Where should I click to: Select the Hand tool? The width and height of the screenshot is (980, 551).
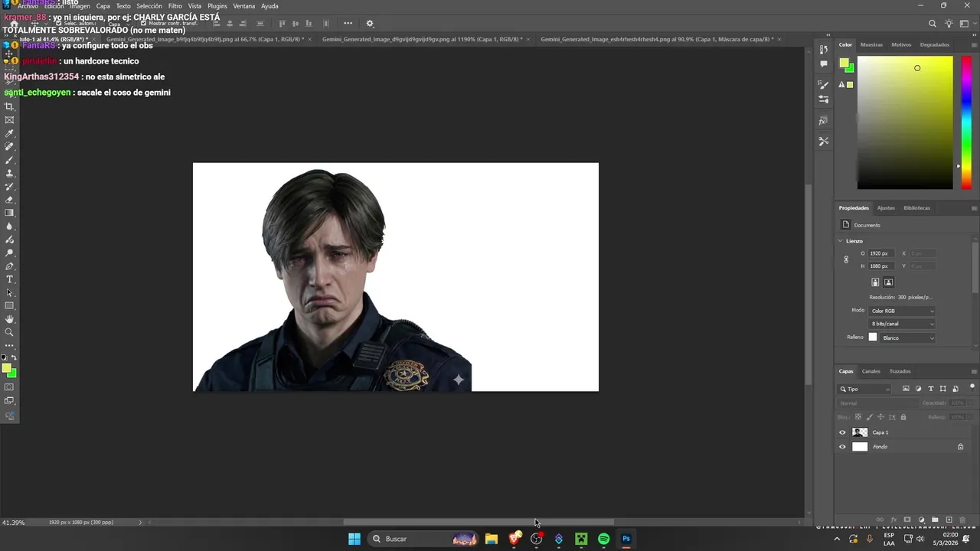[x=9, y=319]
